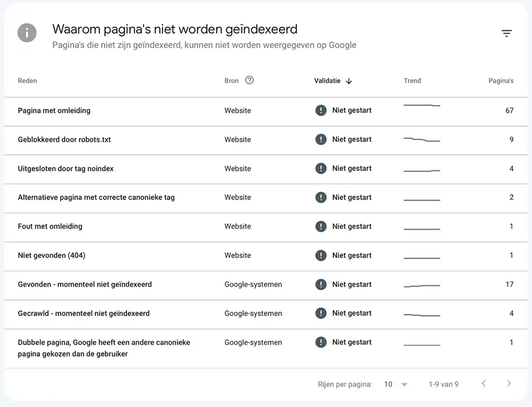Open the Fout met omleiding reason
This screenshot has width=532, height=407.
coord(50,226)
